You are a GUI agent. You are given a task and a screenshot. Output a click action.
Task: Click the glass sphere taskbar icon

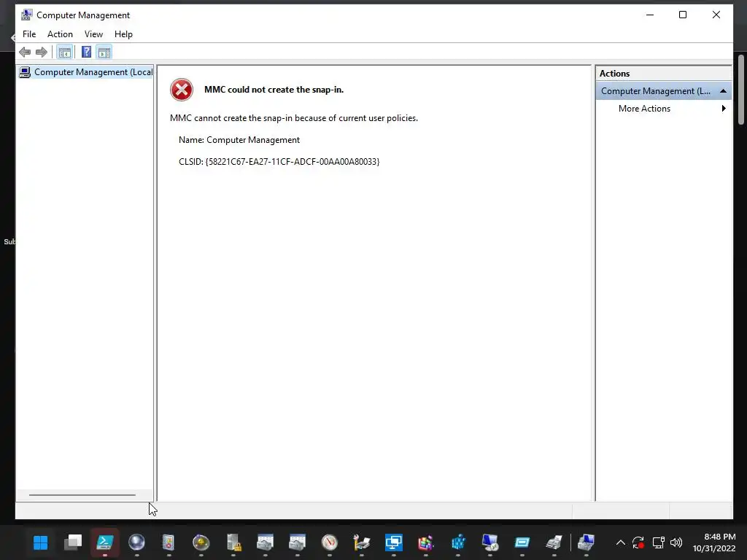tap(136, 542)
